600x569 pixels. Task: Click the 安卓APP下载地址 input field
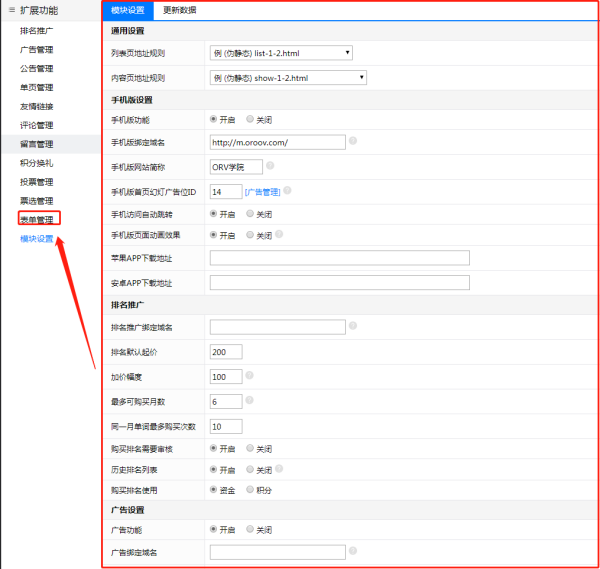340,283
